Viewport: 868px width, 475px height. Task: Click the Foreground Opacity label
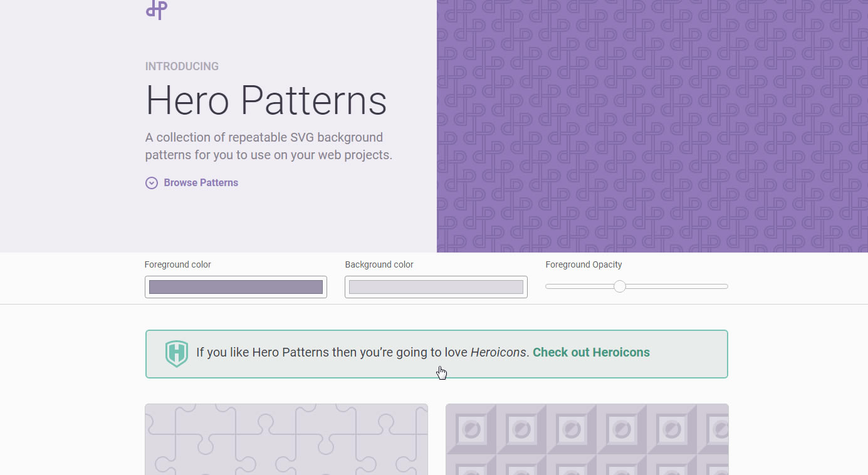(x=583, y=264)
